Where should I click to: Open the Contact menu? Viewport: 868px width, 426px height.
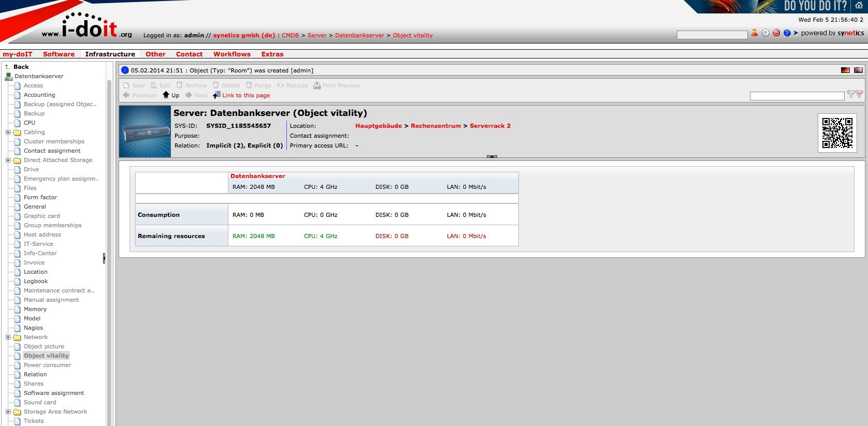189,54
